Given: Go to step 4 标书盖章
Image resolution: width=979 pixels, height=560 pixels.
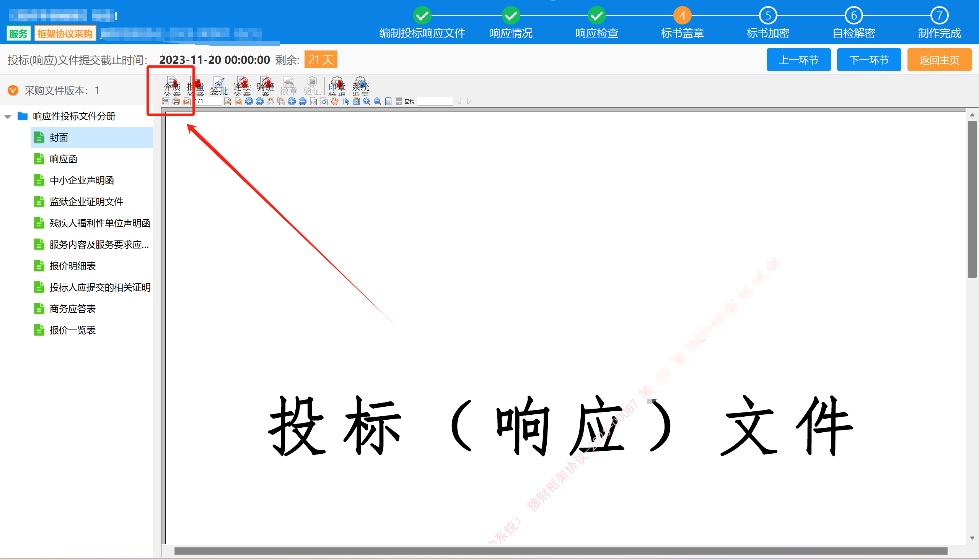Looking at the screenshot, I should (682, 23).
